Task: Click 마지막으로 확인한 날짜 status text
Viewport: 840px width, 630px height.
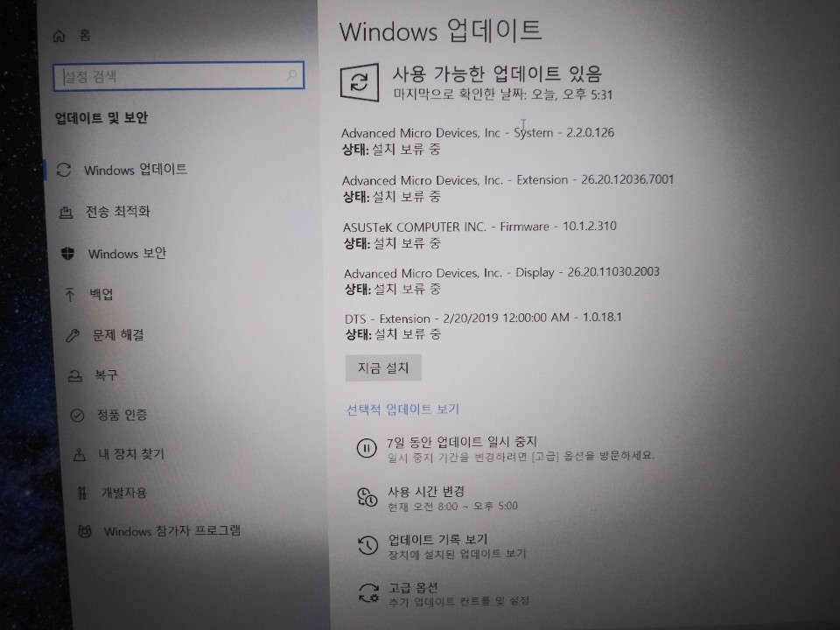Action: (x=503, y=94)
